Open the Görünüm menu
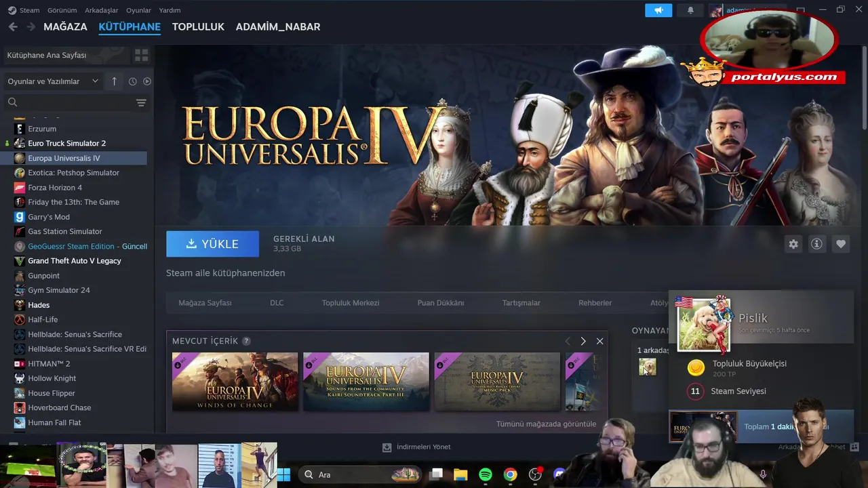 [x=62, y=10]
